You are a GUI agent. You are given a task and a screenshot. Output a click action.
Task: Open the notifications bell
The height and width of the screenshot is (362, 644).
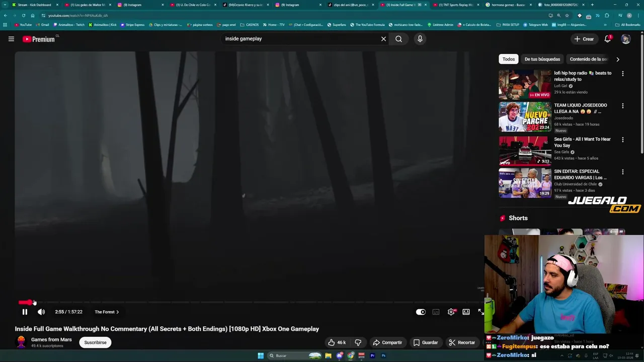608,39
